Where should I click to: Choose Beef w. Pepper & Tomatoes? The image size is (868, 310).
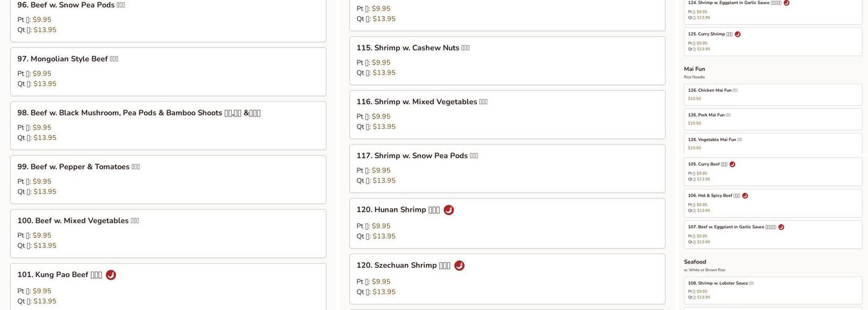click(x=168, y=179)
